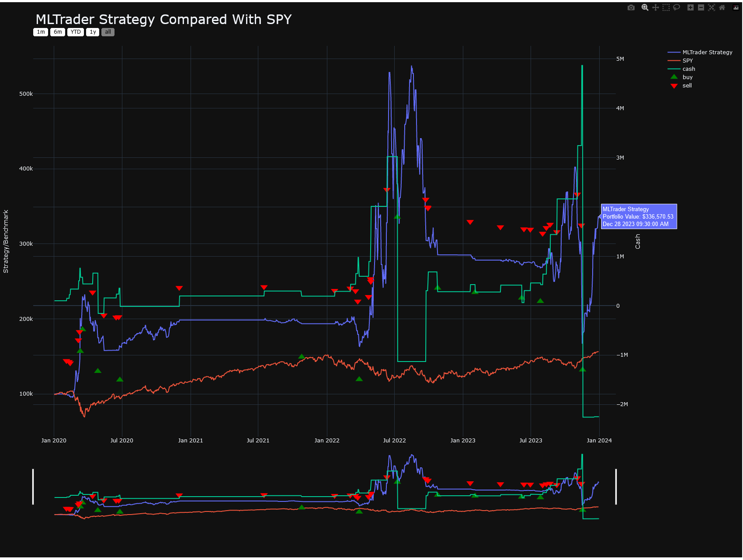Click the '500k' left axis tick label
This screenshot has width=743, height=560.
point(26,94)
